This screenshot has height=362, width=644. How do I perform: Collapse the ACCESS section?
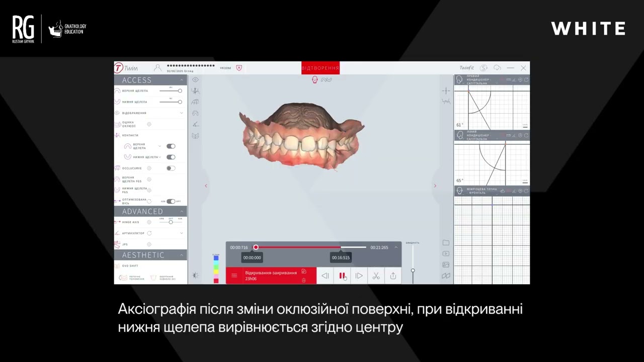182,80
